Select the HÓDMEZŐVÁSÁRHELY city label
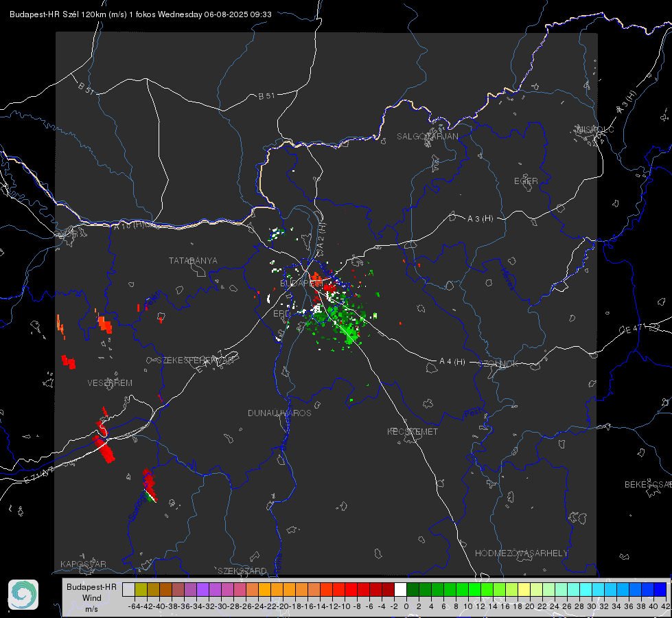 pos(521,553)
